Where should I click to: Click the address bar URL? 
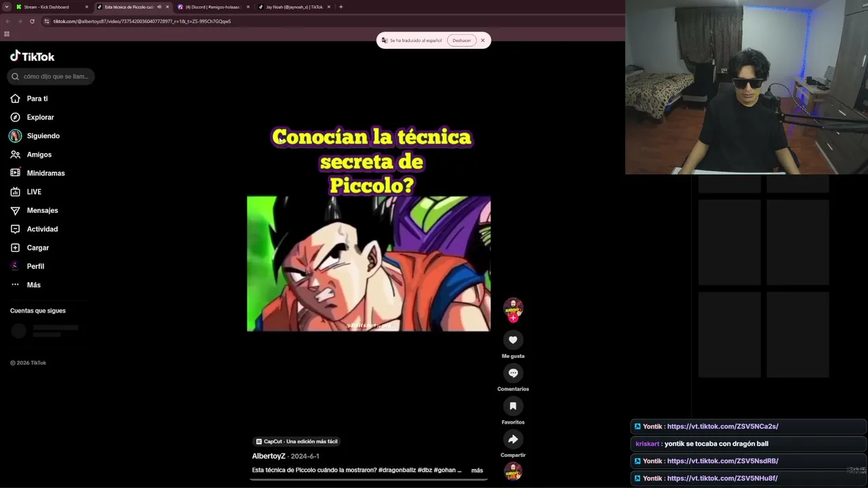pyautogui.click(x=142, y=21)
